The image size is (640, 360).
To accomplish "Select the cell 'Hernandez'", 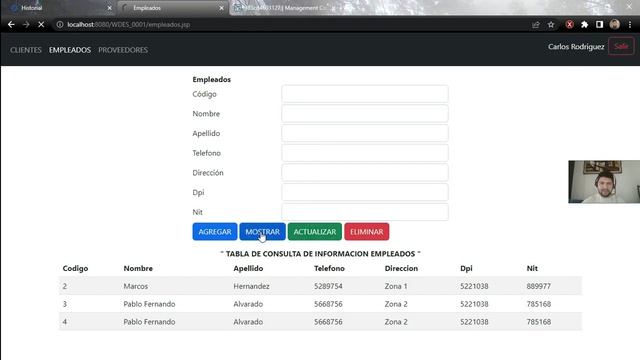I will tap(251, 286).
